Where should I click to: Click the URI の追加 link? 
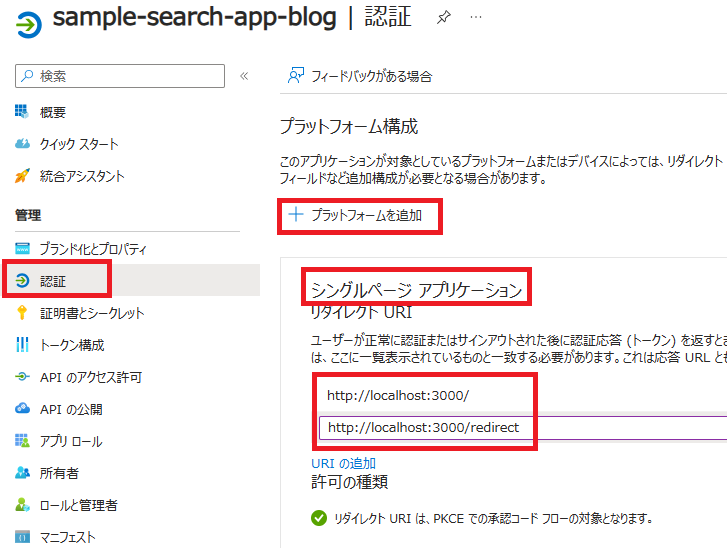pyautogui.click(x=344, y=463)
